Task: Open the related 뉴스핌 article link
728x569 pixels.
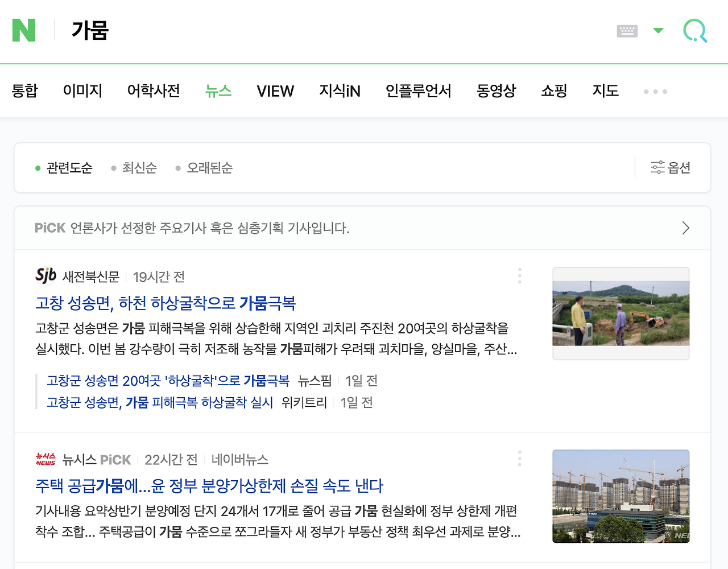Action: [x=168, y=380]
